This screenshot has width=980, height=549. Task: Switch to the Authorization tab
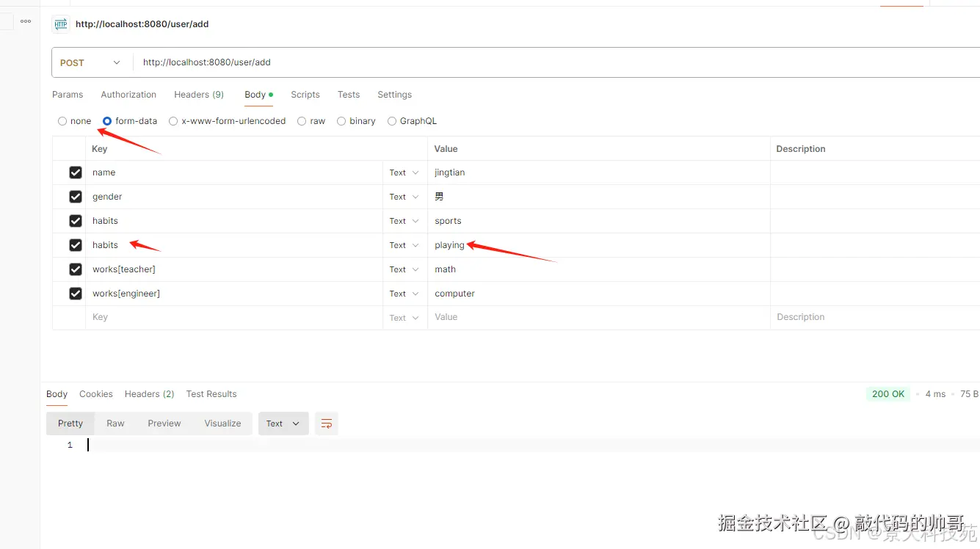coord(128,95)
